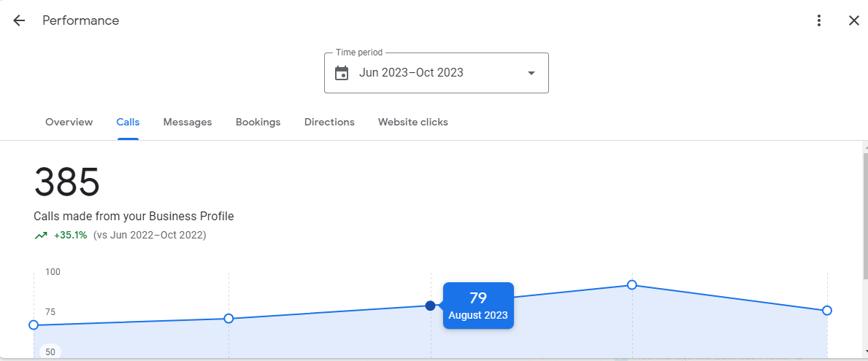Click the Performance title text
Viewport: 868px width, 361px height.
81,20
